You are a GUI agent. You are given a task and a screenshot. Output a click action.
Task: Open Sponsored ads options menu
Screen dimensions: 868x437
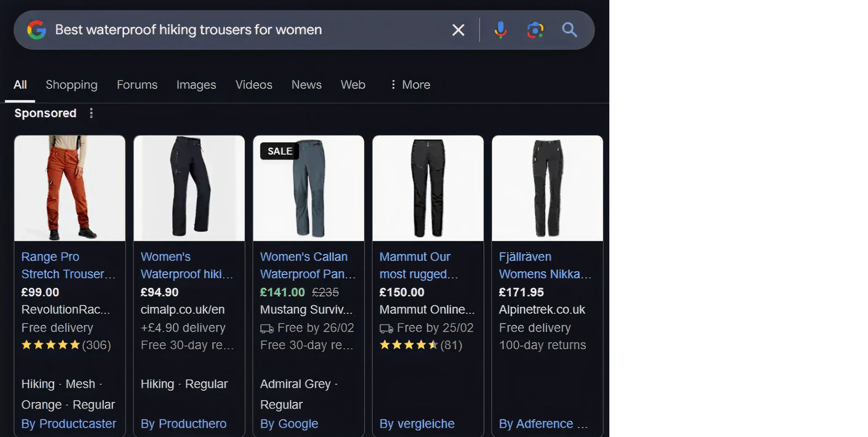(91, 113)
